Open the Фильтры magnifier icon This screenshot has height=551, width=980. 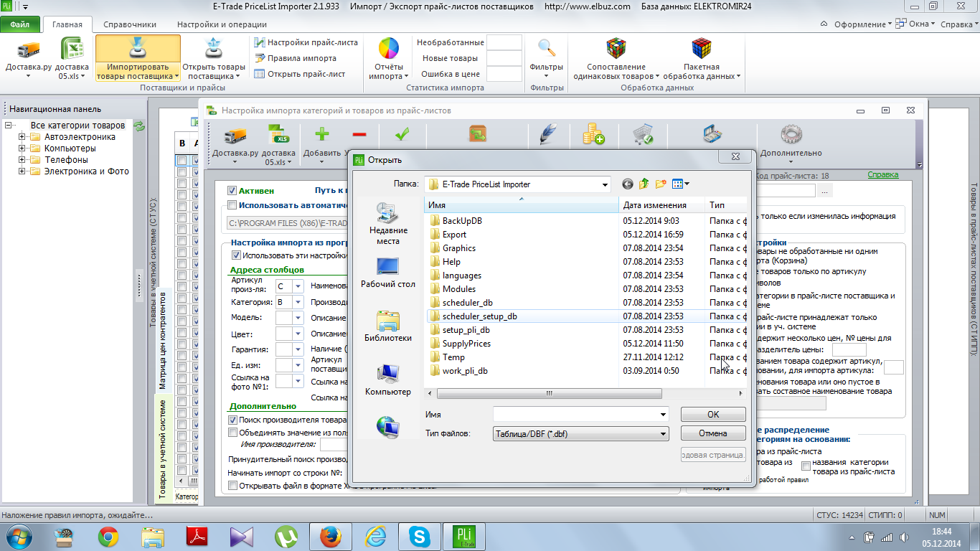tap(547, 49)
